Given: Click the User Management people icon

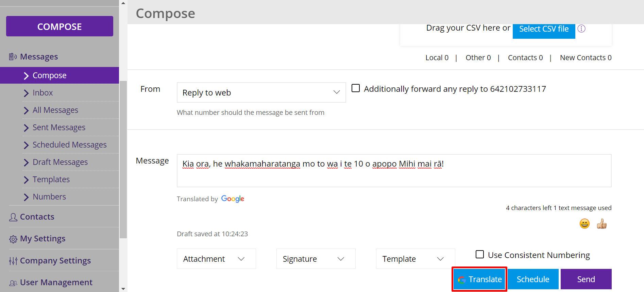Looking at the screenshot, I should (x=13, y=283).
